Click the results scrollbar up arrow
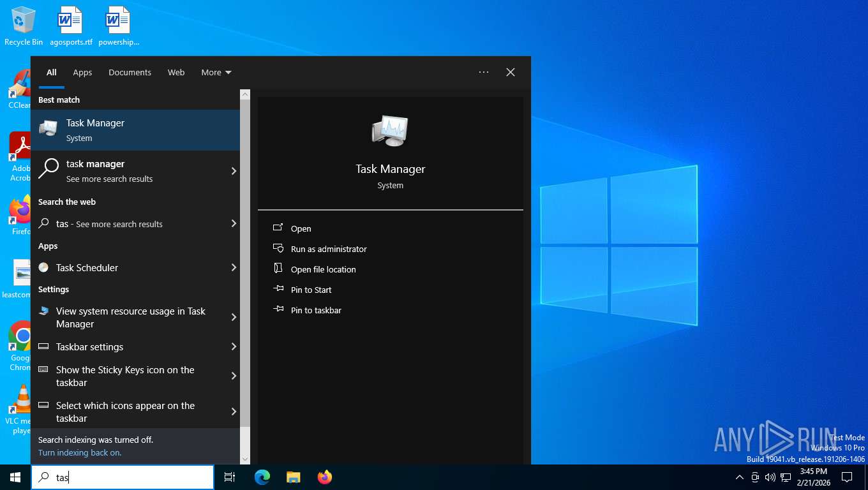Image resolution: width=868 pixels, height=490 pixels. click(245, 94)
